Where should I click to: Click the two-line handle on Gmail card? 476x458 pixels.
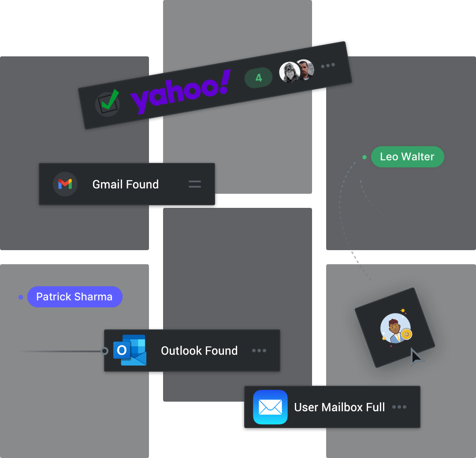pyautogui.click(x=195, y=184)
